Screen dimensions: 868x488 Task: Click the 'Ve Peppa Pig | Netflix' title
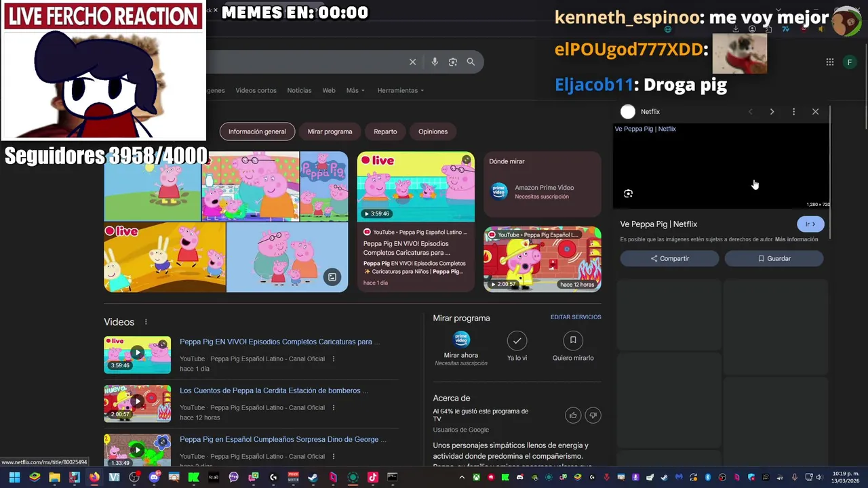click(658, 224)
